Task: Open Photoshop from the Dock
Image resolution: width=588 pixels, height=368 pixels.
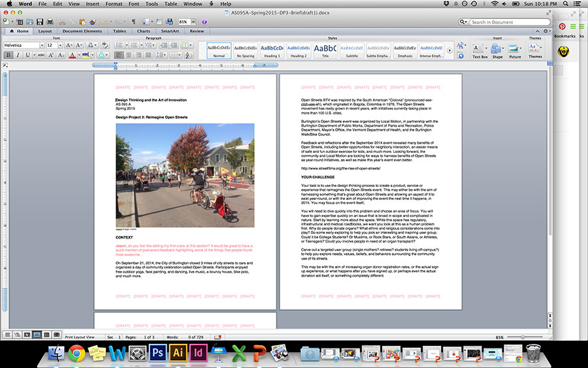Action: point(157,352)
